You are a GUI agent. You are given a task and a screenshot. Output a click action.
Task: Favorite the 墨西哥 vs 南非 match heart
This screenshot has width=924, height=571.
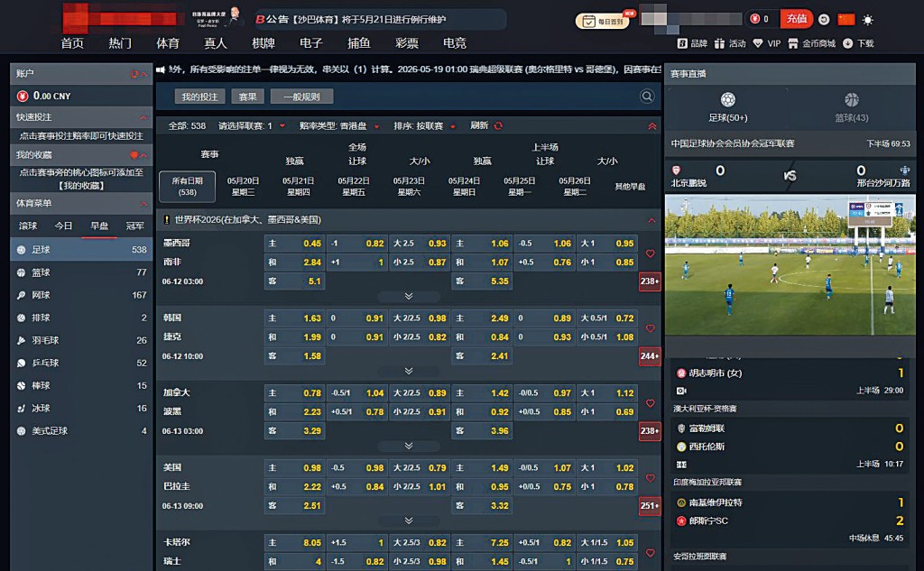click(x=650, y=253)
